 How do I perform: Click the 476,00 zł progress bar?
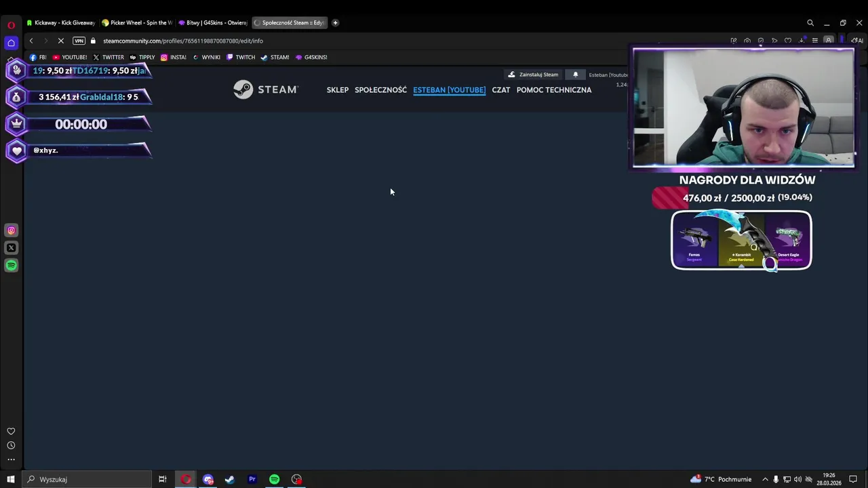coord(732,198)
